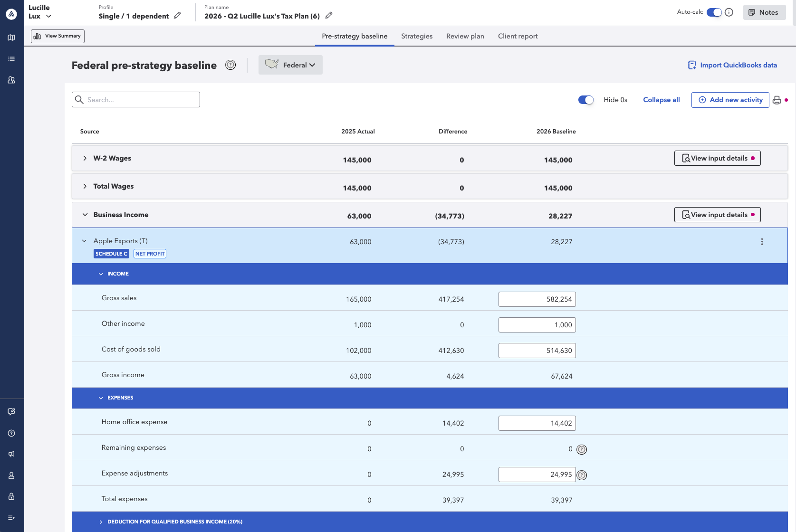Edit Gross sales 2026 baseline field
This screenshot has height=532, width=796.
[537, 299]
